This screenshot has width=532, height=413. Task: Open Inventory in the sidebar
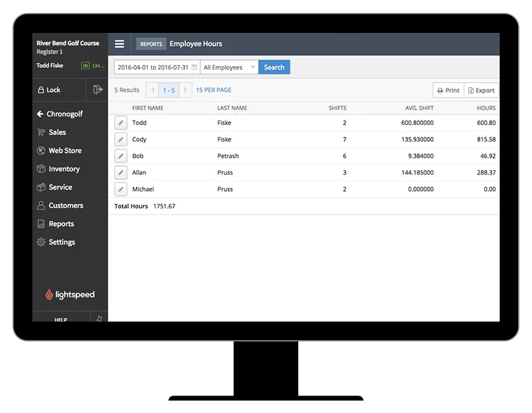pyautogui.click(x=58, y=169)
